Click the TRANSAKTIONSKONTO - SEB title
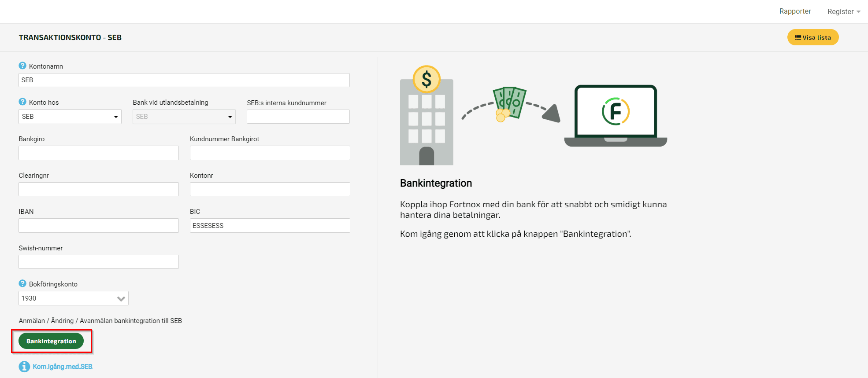This screenshot has height=378, width=868. (x=70, y=37)
